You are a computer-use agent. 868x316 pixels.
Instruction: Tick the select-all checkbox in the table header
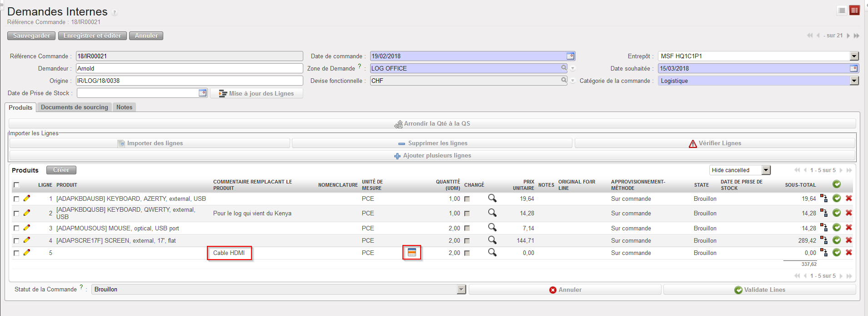[17, 185]
